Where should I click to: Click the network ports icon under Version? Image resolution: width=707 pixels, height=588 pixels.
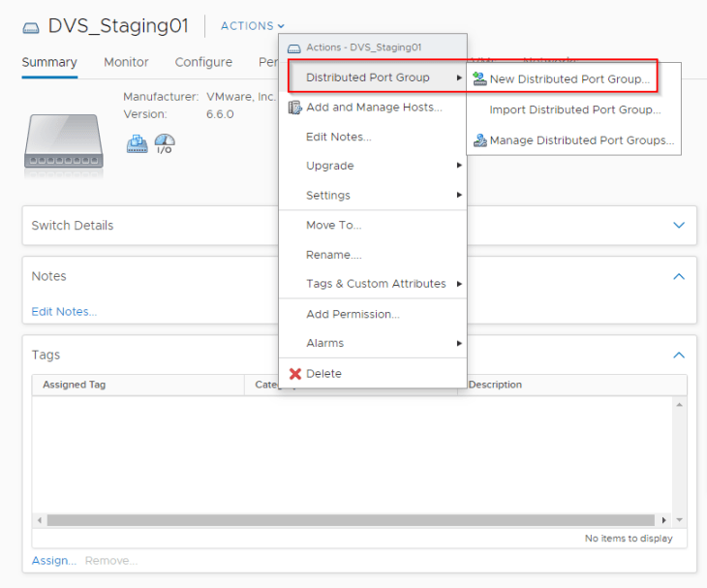pos(136,143)
